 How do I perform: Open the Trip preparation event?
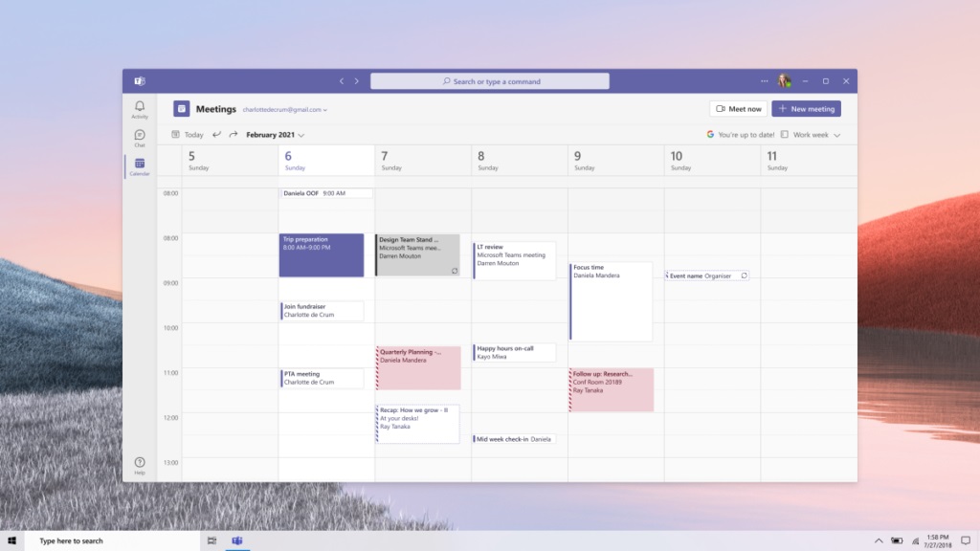pyautogui.click(x=322, y=255)
